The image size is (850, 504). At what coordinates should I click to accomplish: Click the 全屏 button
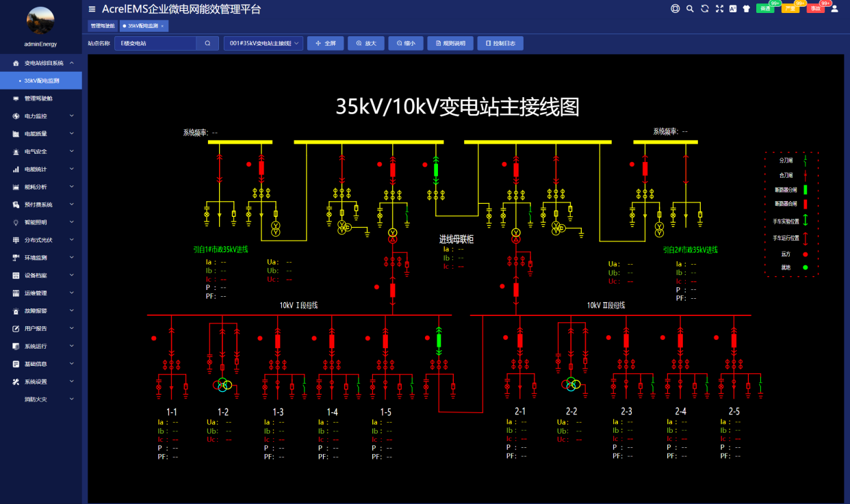(x=325, y=42)
